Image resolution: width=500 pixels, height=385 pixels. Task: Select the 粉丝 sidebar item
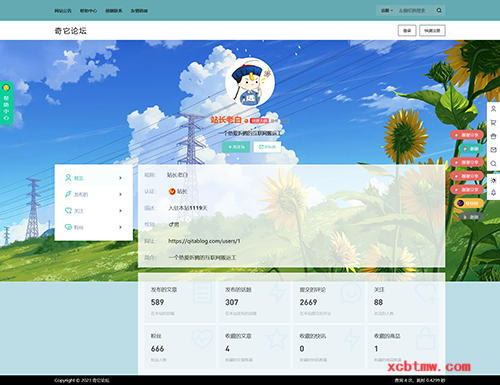click(x=94, y=227)
